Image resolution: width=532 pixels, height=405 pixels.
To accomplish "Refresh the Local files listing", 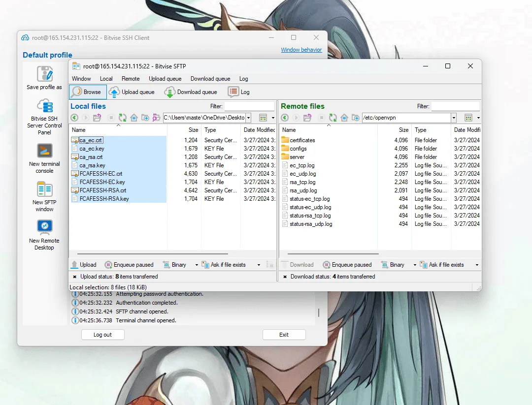I will 123,118.
